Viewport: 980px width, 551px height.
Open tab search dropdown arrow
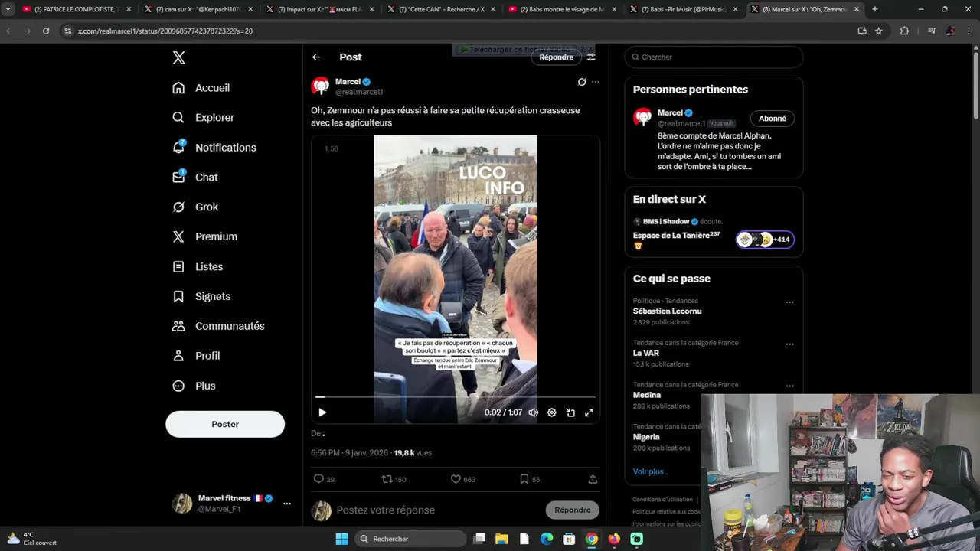click(x=8, y=9)
